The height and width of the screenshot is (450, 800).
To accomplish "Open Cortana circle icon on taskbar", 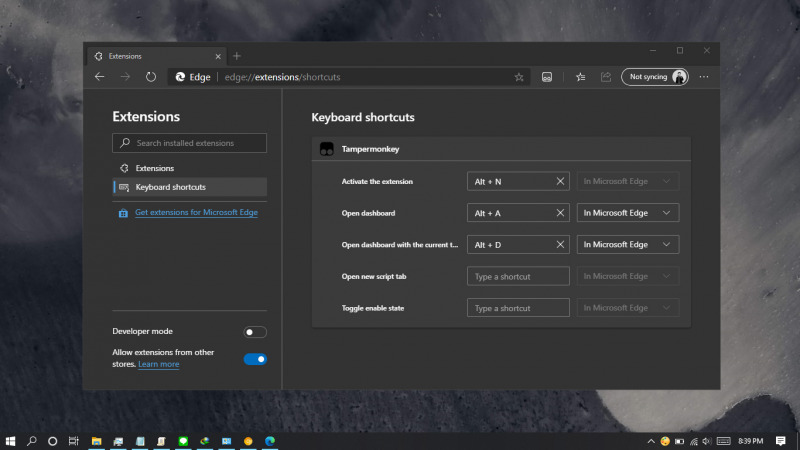I will pyautogui.click(x=53, y=441).
